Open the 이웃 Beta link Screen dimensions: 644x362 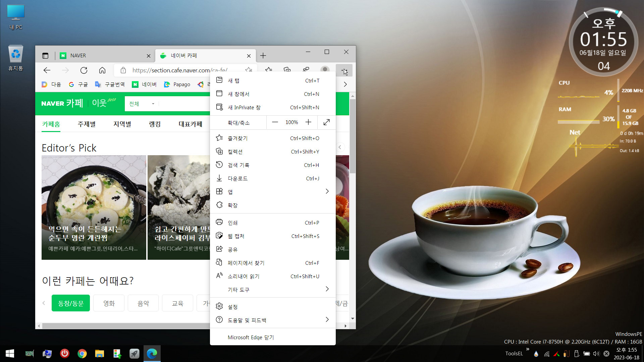point(104,103)
